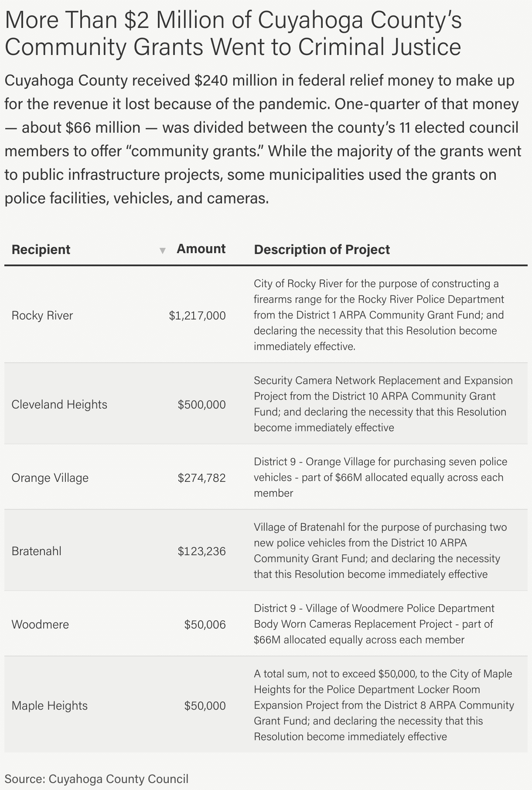Sort table by Amount column header
The width and height of the screenshot is (532, 790).
(x=201, y=249)
